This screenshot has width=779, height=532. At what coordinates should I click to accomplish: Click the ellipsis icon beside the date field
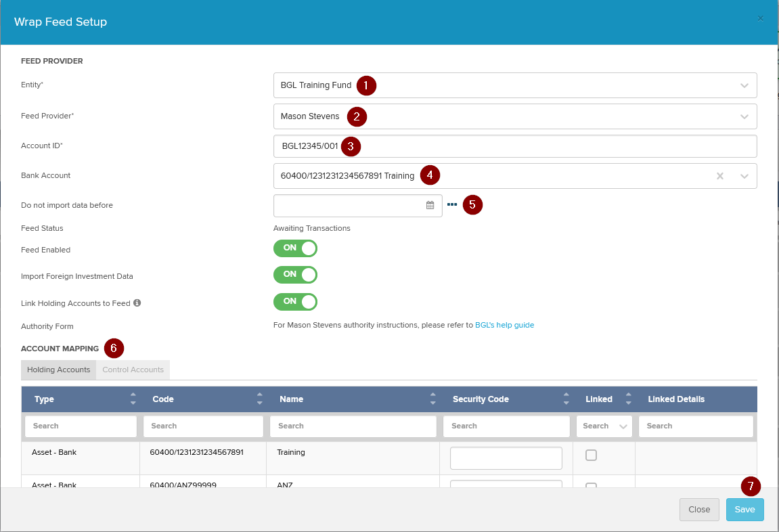click(451, 204)
